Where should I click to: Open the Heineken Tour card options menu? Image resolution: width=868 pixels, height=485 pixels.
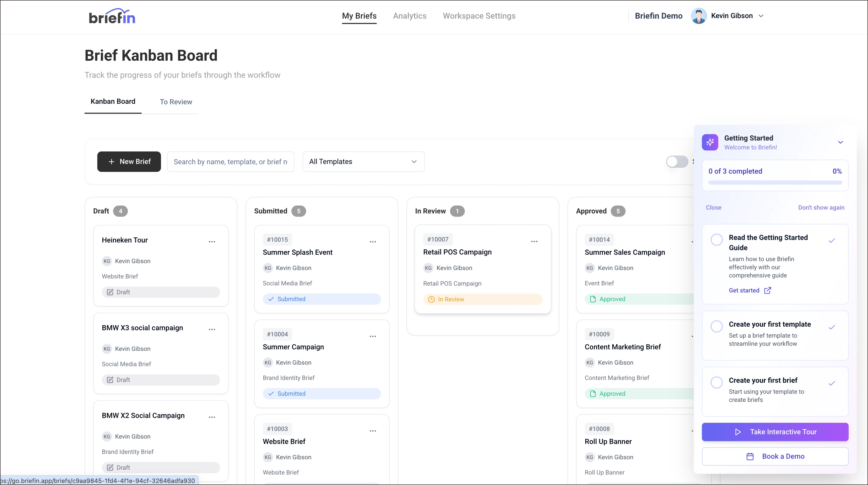coord(212,241)
